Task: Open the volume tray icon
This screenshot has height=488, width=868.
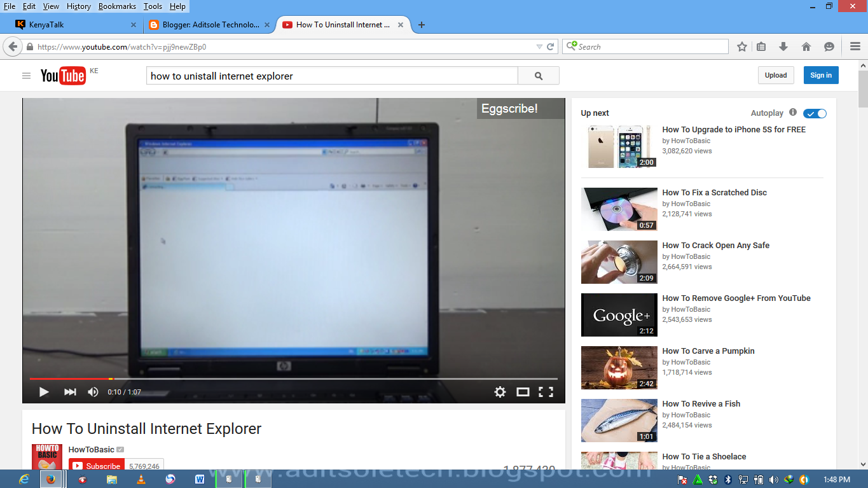Action: coord(774,479)
